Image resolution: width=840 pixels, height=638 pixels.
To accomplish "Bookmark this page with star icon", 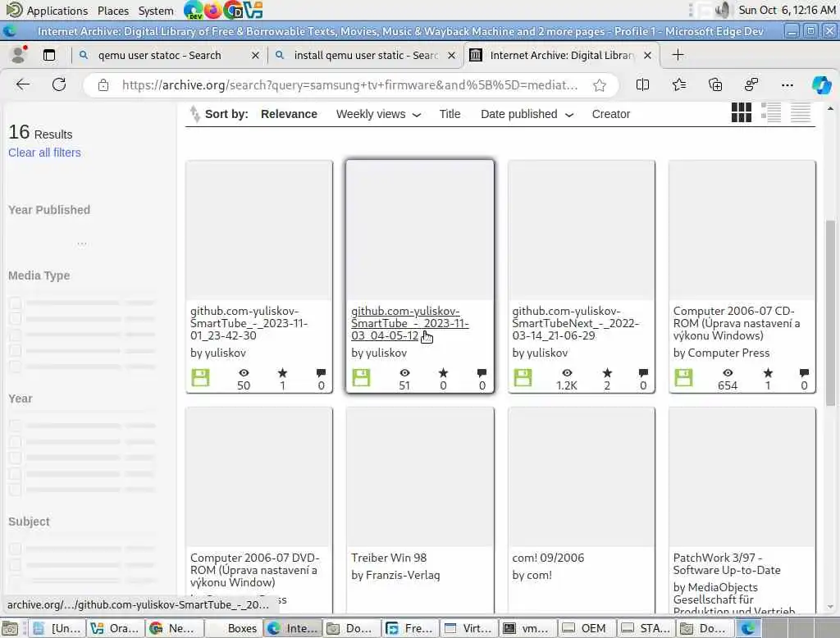I will (600, 85).
